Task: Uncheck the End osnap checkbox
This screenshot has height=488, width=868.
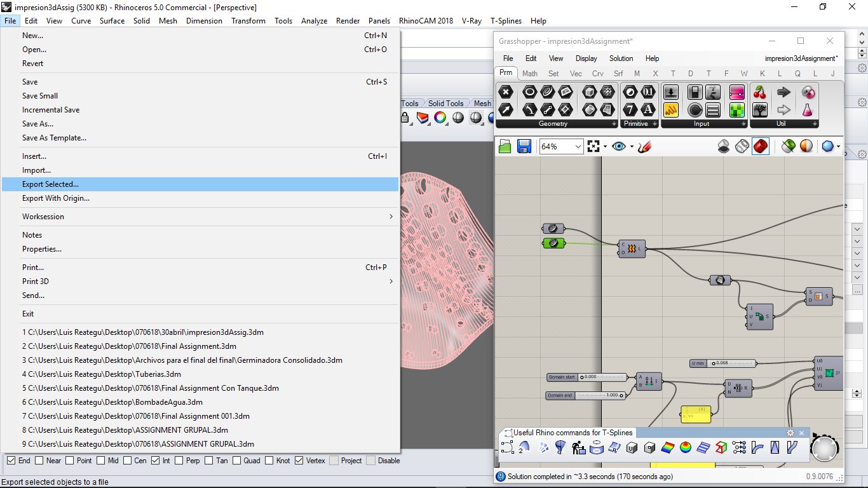Action: click(x=11, y=461)
